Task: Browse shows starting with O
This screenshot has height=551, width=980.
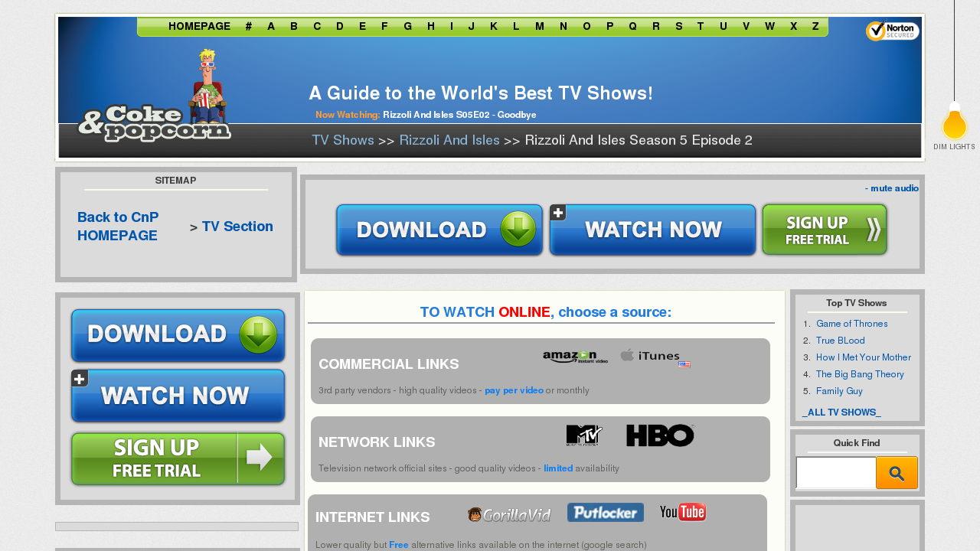Action: click(586, 26)
